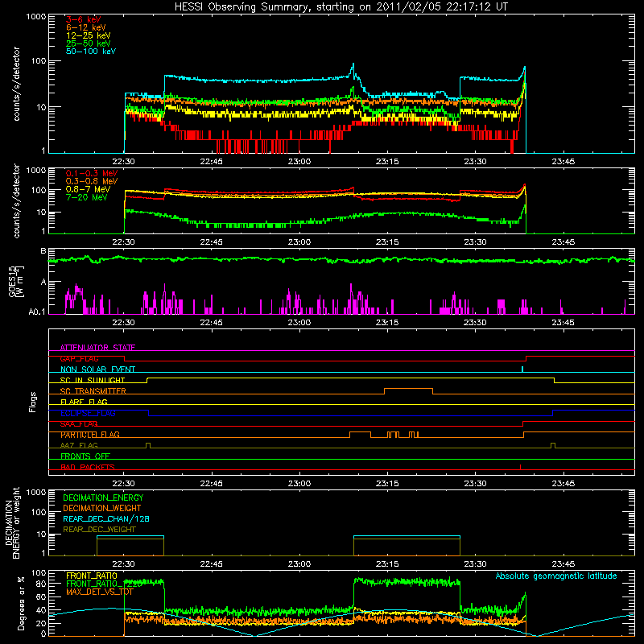Select the NON_SOLAR_EVENT flag label
The height and width of the screenshot is (644, 644).
click(97, 369)
